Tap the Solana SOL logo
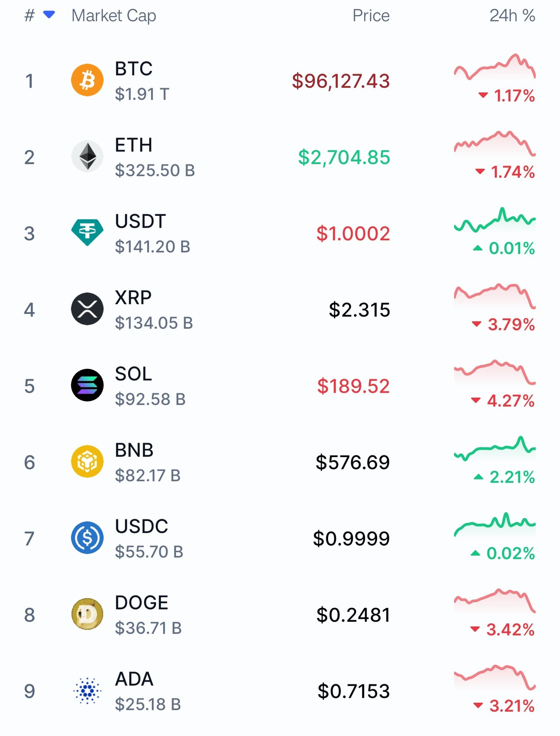The image size is (560, 736). 87,385
